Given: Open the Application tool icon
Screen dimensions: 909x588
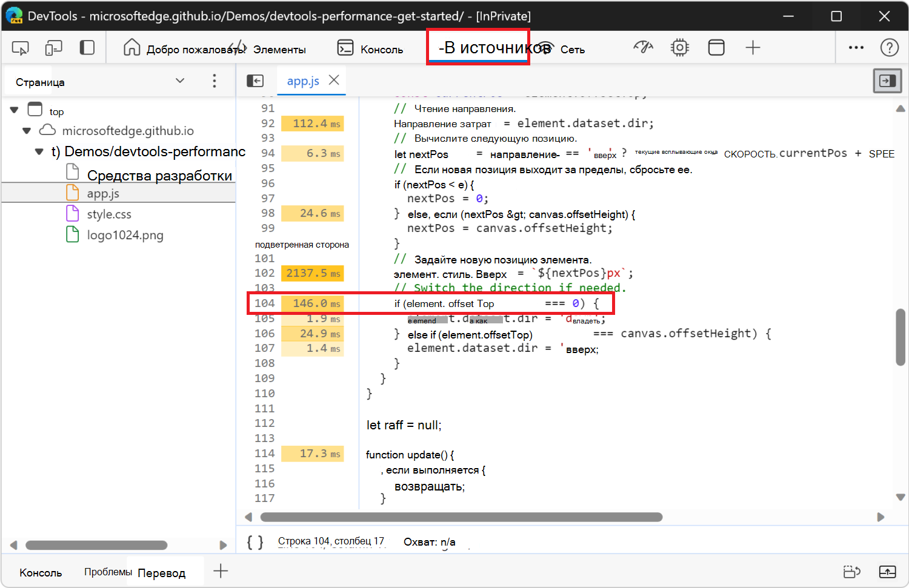Looking at the screenshot, I should (716, 47).
